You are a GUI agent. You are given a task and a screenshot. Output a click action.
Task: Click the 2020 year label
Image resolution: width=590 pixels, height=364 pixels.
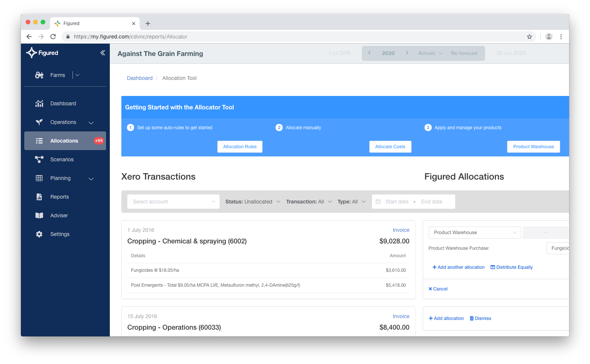tap(388, 53)
